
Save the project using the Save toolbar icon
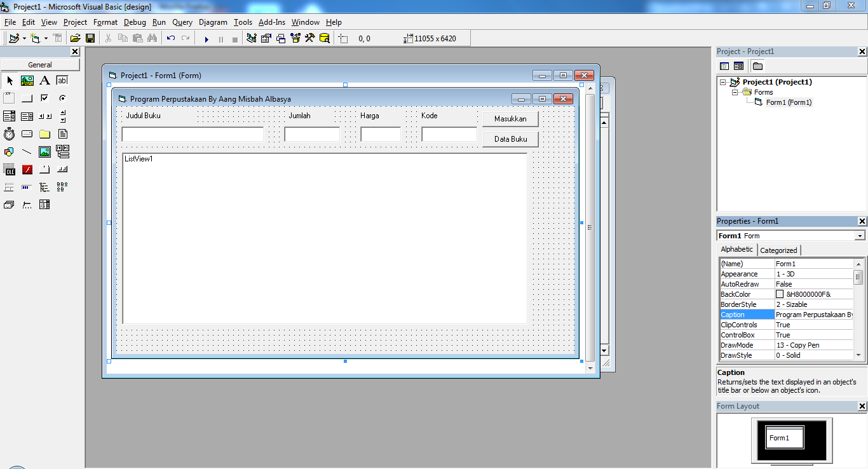point(90,38)
